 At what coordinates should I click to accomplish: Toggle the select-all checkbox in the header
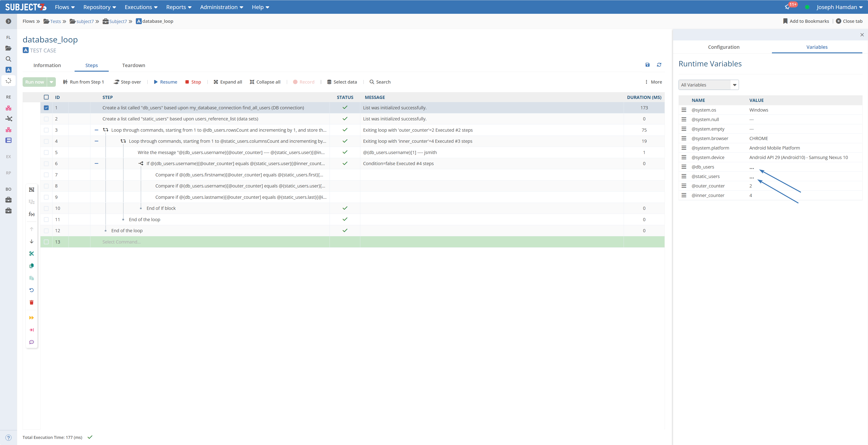(46, 97)
